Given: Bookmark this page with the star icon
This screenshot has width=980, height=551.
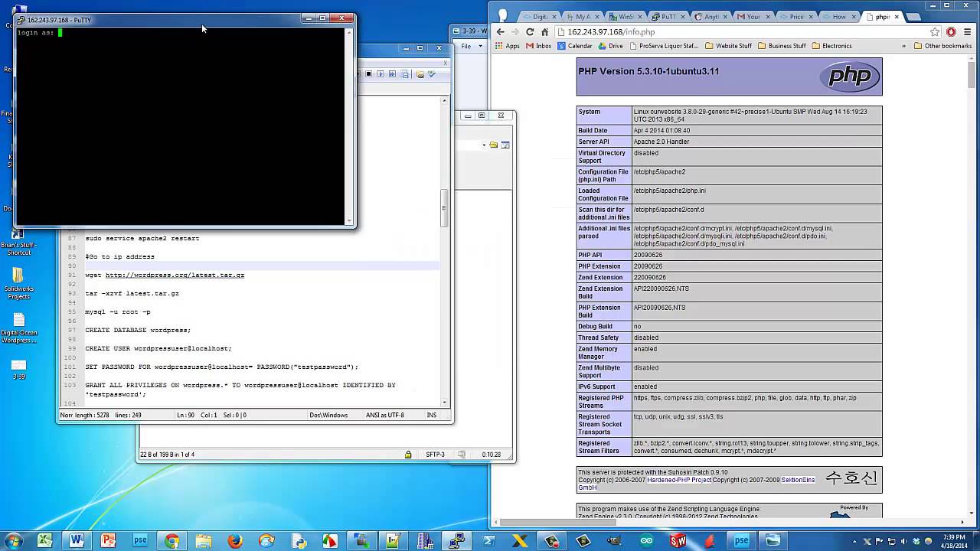Looking at the screenshot, I should [x=935, y=32].
